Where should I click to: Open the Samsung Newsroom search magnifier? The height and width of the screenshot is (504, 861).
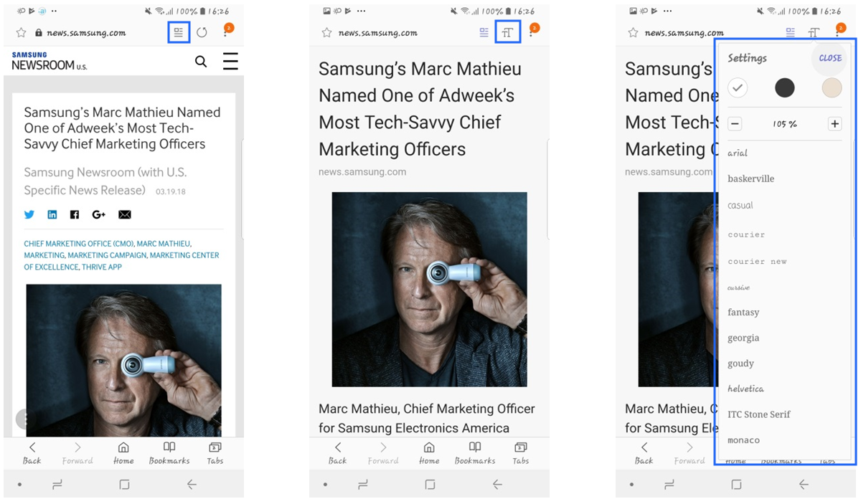[201, 62]
